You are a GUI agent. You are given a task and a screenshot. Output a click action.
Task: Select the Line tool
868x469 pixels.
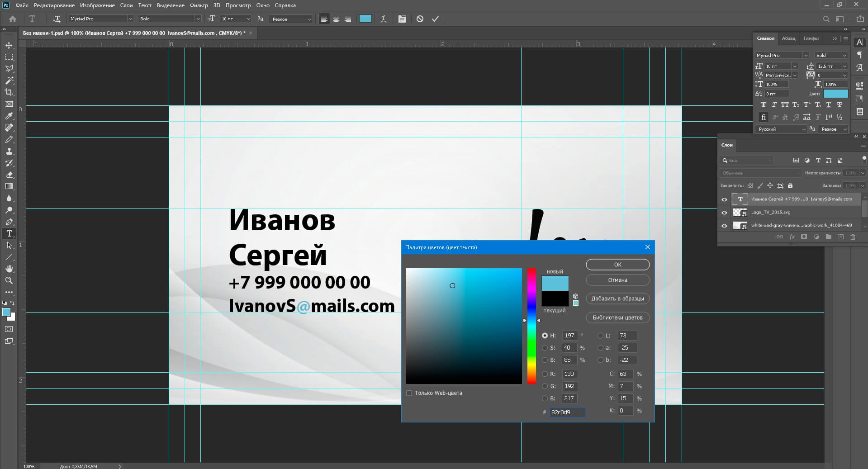click(9, 257)
